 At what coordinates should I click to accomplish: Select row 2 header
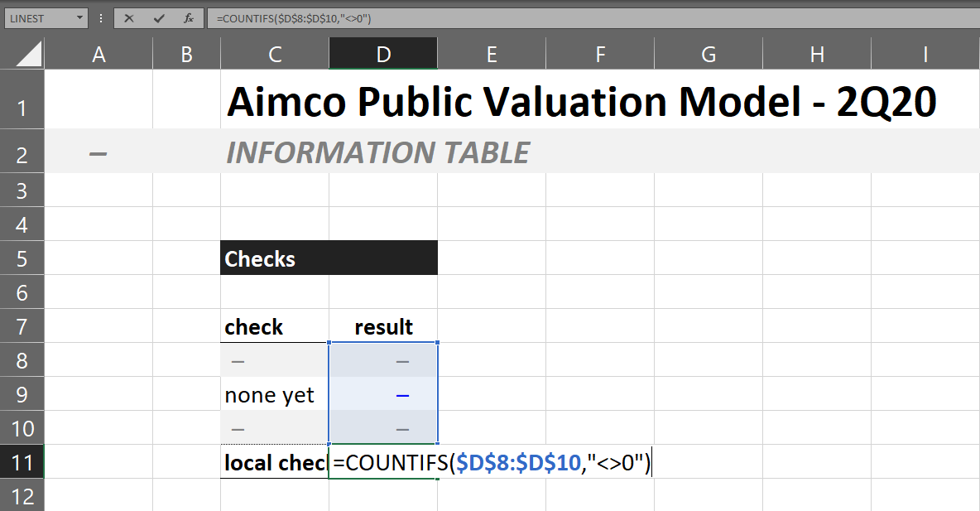[22, 152]
